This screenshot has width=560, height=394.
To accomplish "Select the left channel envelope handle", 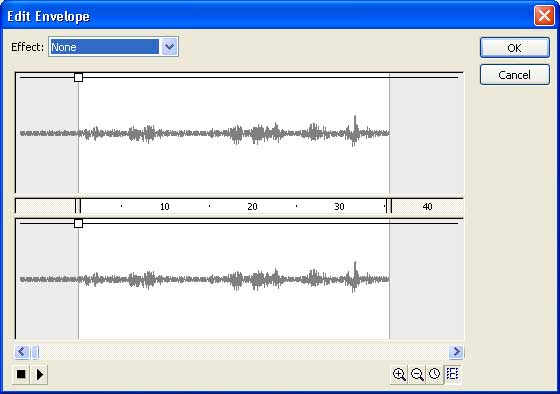I will [x=79, y=77].
